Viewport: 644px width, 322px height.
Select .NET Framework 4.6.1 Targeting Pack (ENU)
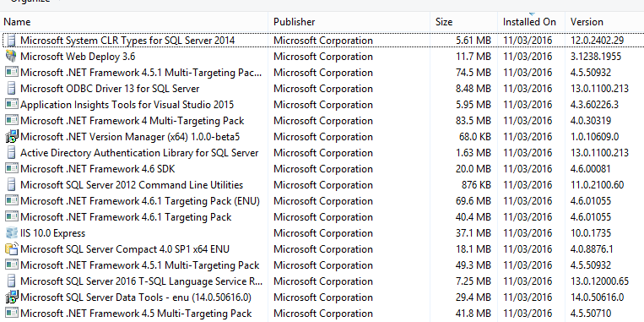tap(140, 200)
